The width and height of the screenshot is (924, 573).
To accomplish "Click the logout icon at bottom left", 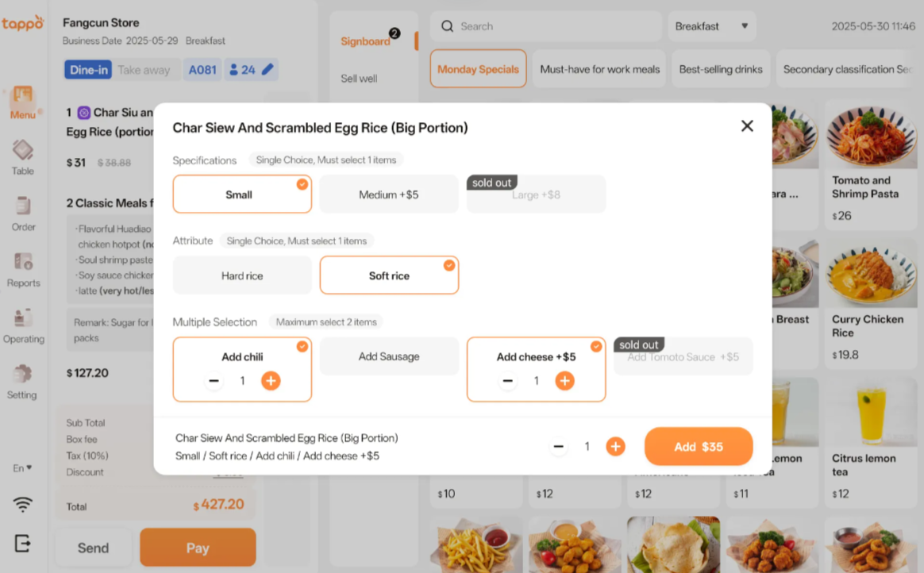I will (23, 543).
